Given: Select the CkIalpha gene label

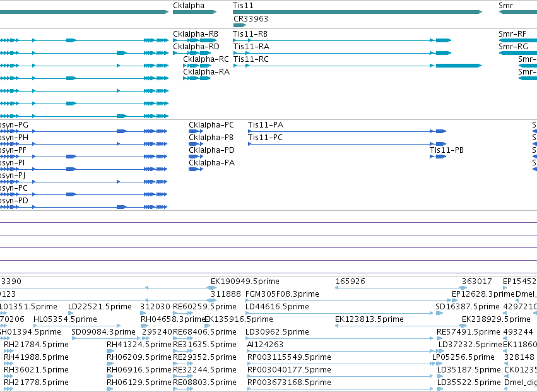Looking at the screenshot, I should 189,6.
